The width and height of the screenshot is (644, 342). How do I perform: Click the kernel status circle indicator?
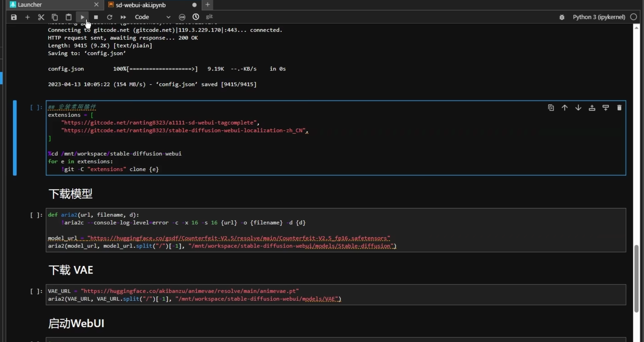pyautogui.click(x=633, y=17)
